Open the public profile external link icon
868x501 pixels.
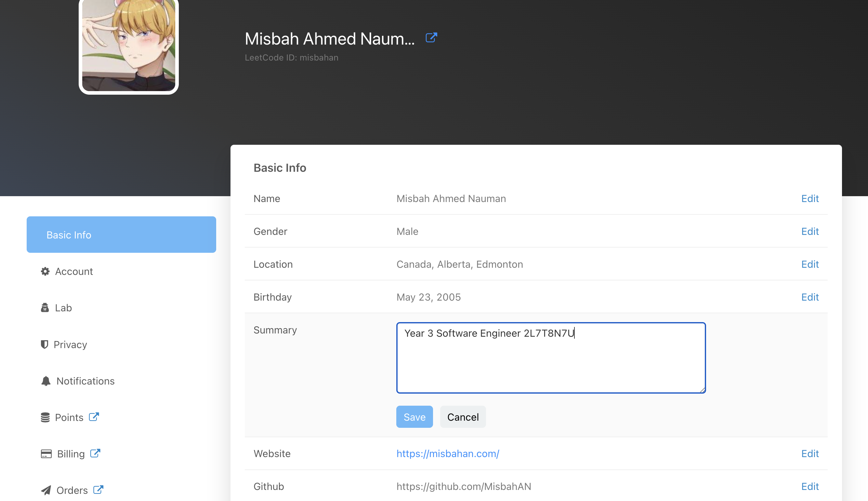tap(431, 37)
